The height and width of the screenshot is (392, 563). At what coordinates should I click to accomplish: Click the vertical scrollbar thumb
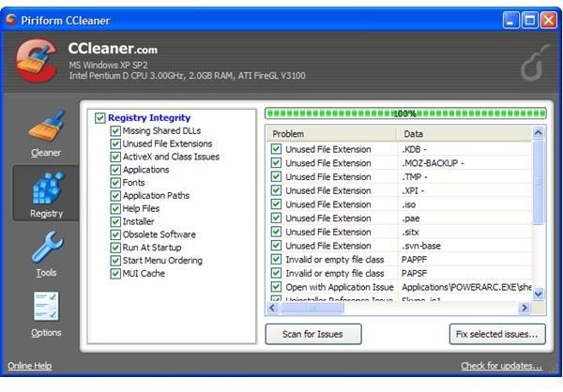[x=539, y=182]
